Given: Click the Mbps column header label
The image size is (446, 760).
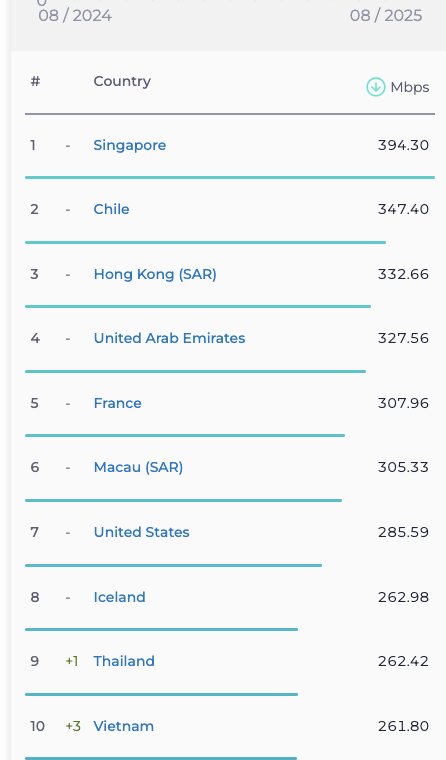Looking at the screenshot, I should [410, 87].
